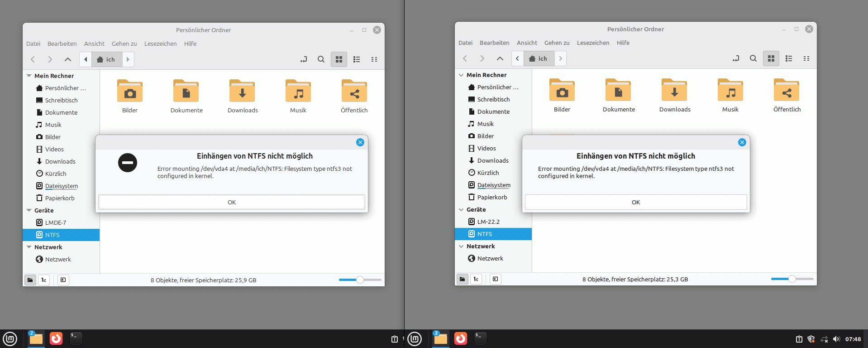Open Öffentlich folder in left window
The width and height of the screenshot is (868, 348).
354,96
